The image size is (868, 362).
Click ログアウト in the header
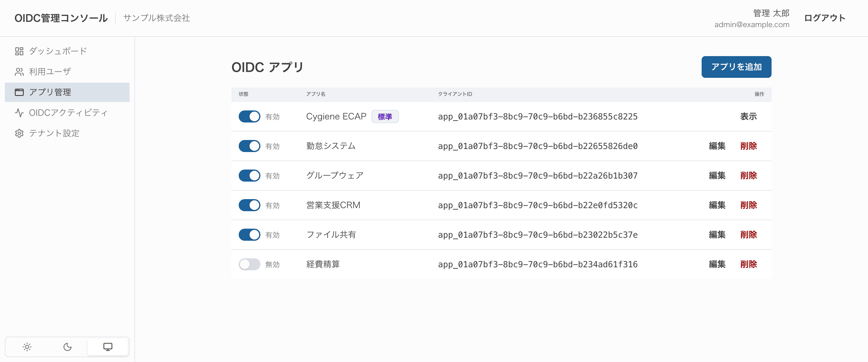pyautogui.click(x=825, y=18)
